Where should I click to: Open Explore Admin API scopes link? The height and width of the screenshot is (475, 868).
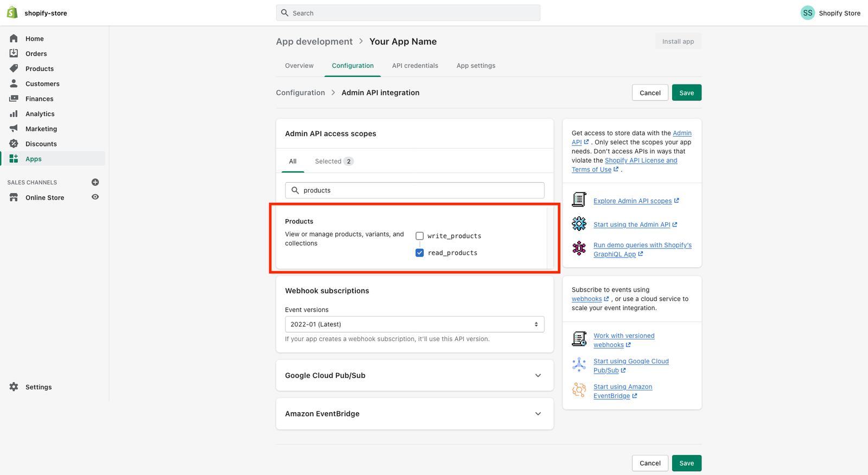click(x=633, y=201)
